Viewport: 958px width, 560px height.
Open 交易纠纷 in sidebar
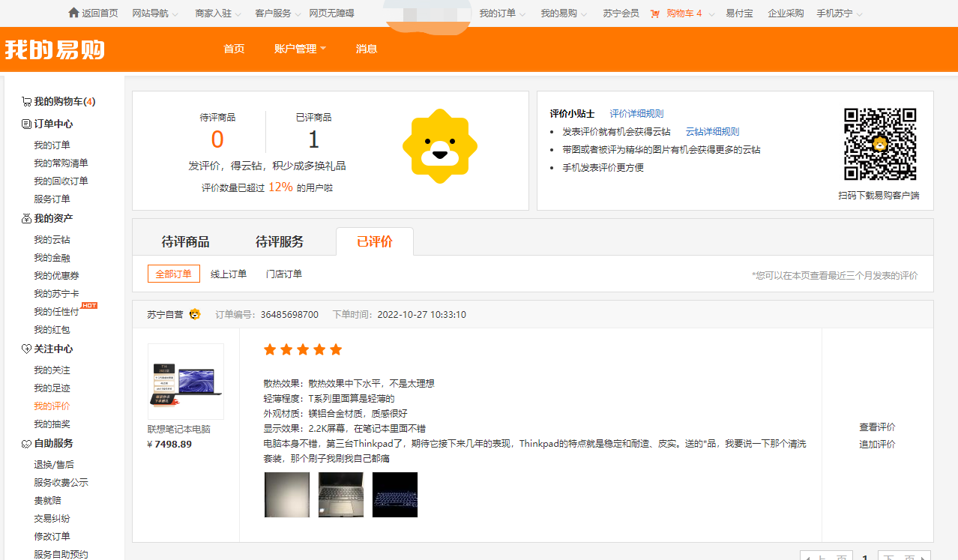(52, 519)
